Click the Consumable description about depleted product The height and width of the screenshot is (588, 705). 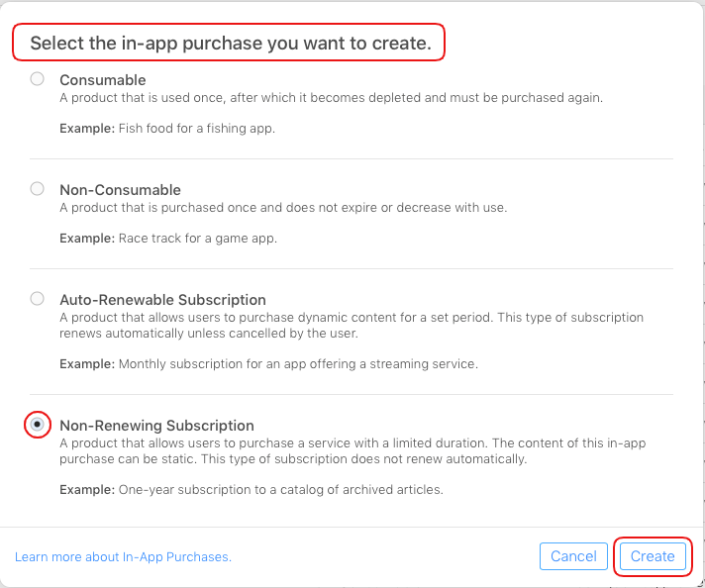[331, 98]
